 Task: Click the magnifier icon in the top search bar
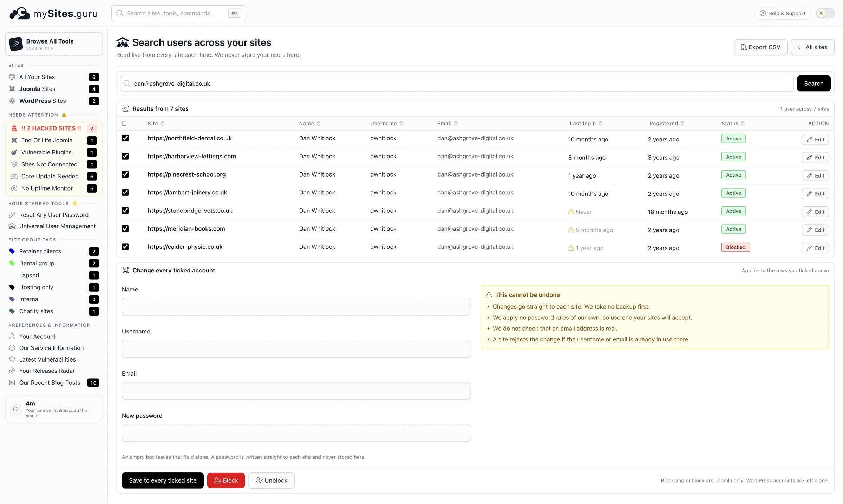[120, 13]
